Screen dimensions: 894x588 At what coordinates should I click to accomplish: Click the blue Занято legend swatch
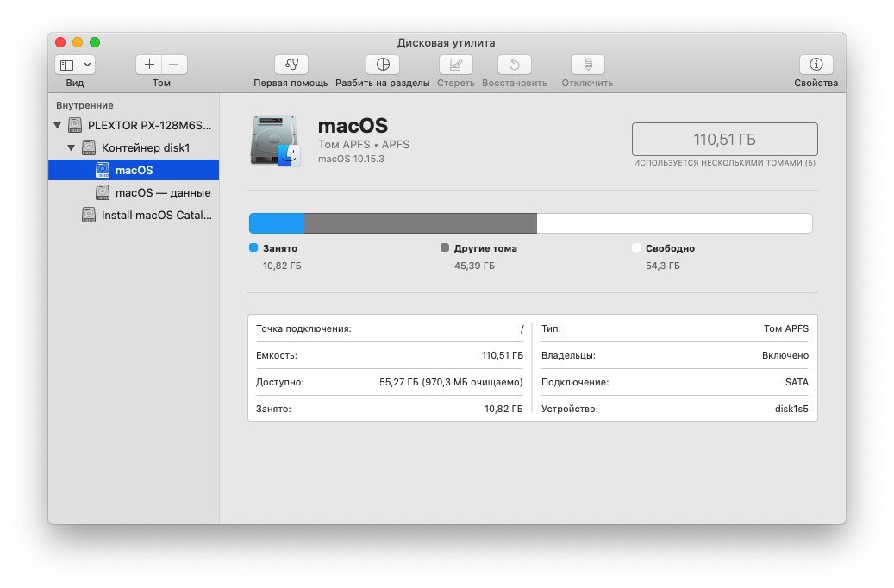pyautogui.click(x=253, y=247)
